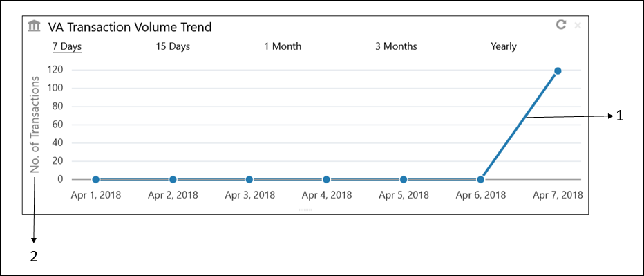Click the widget resize handle at bottom edge
The width and height of the screenshot is (644, 276).
point(305,210)
